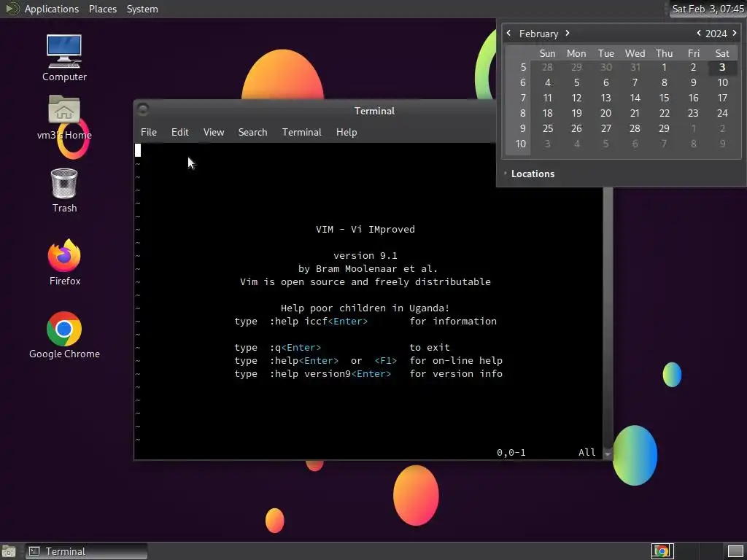Click the scrollbar down arrow in Terminal

click(x=608, y=454)
